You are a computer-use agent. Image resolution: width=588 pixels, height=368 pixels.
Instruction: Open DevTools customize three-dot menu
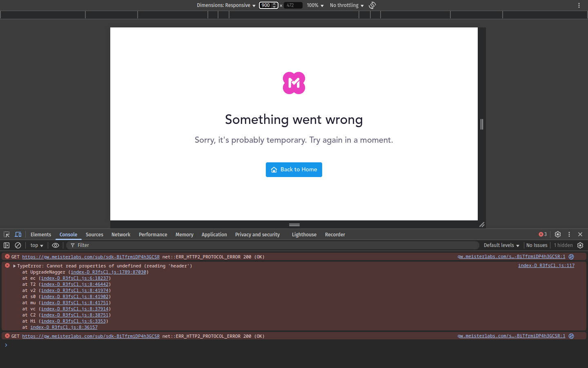(569, 234)
